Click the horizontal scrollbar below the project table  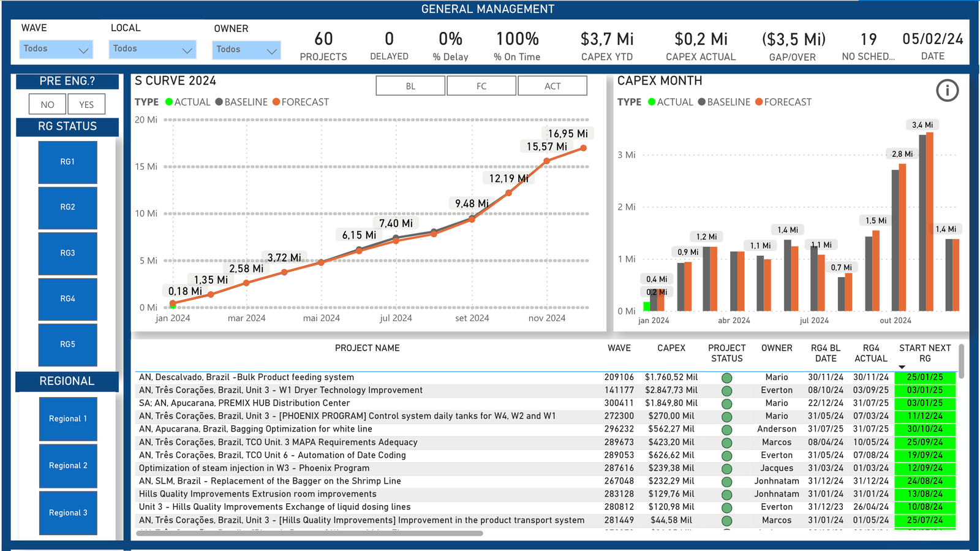click(309, 533)
